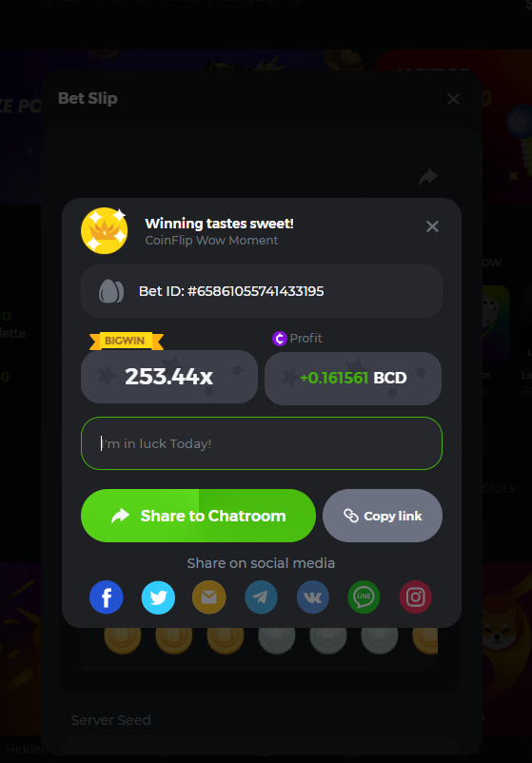
Task: Click the coin icon beside Bet ID
Action: 111,291
